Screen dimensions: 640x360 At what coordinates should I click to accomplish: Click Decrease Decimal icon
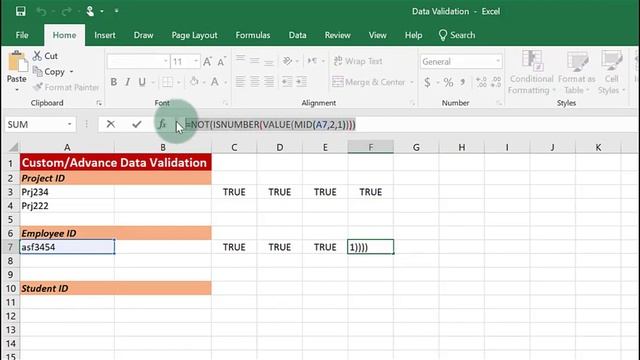point(496,82)
